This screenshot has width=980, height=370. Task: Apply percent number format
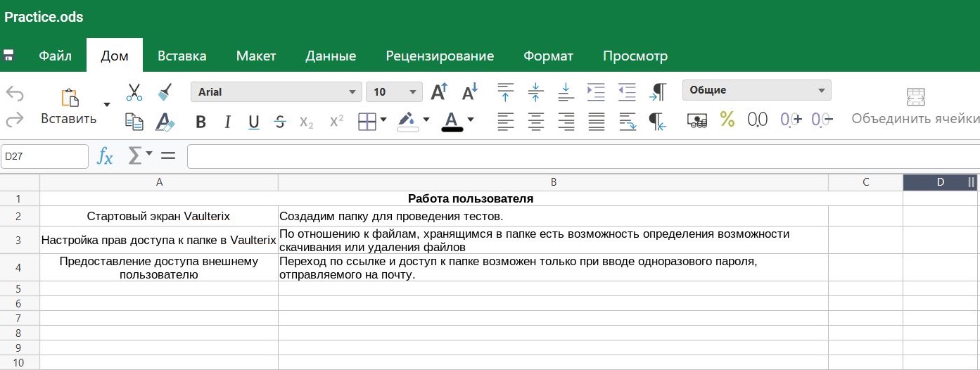click(x=727, y=120)
